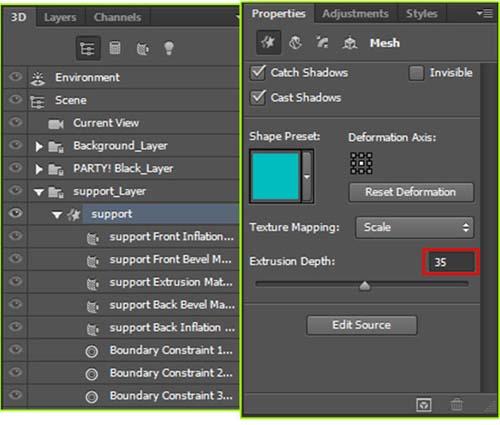Screen dimensions: 500x425
Task: Collapse the support_Layer group
Action: coord(39,192)
